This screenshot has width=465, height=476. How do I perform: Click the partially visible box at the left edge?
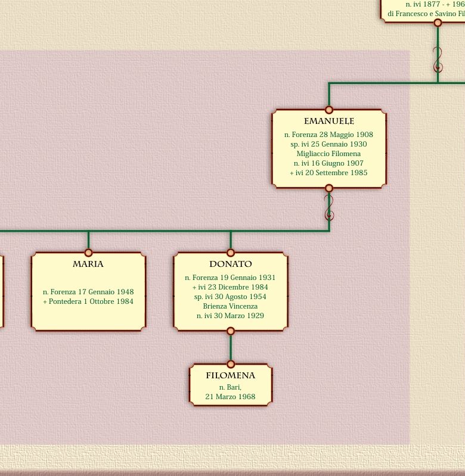click(x=1, y=291)
